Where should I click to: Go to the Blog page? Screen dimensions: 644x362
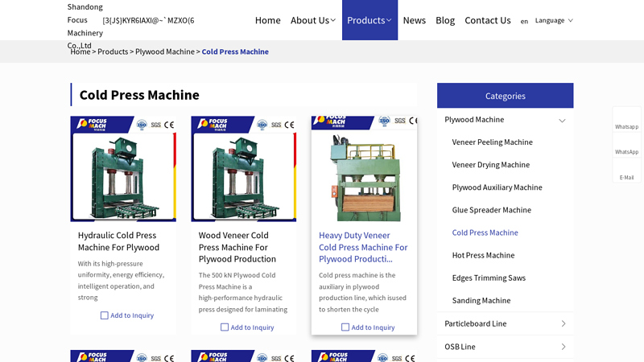pyautogui.click(x=445, y=20)
